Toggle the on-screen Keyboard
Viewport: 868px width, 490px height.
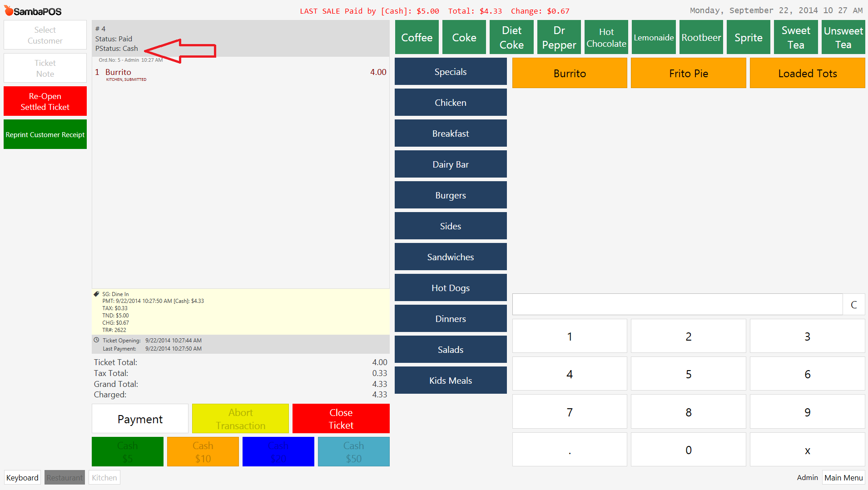[22, 478]
